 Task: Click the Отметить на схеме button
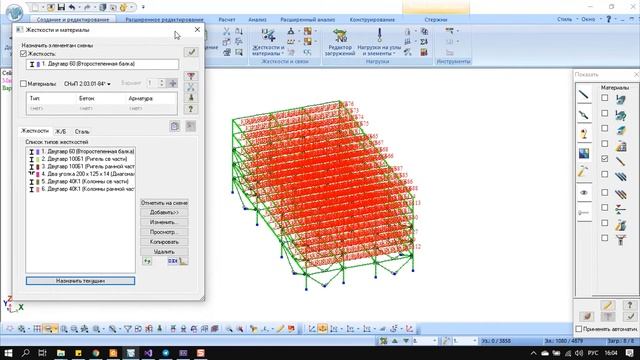(x=164, y=203)
